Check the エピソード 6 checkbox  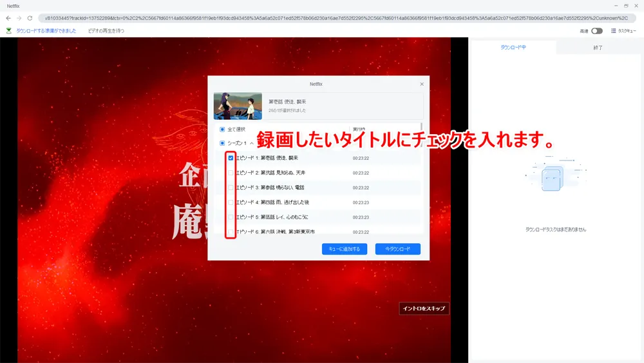[231, 232]
